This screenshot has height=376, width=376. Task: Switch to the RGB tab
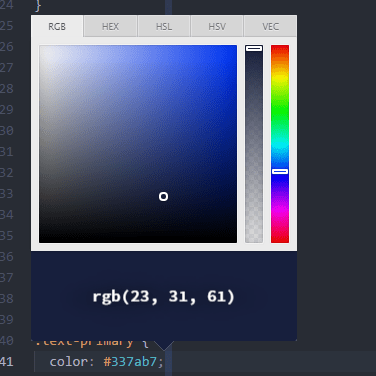(x=57, y=26)
